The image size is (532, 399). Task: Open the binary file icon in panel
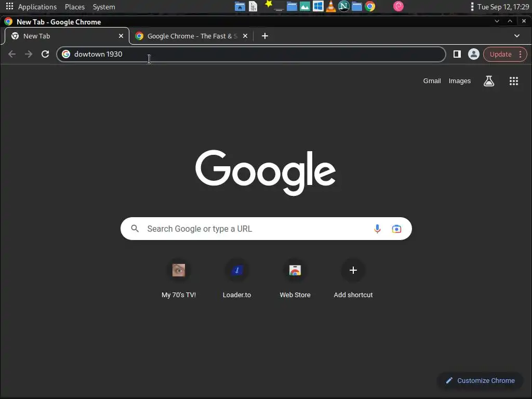point(253,6)
